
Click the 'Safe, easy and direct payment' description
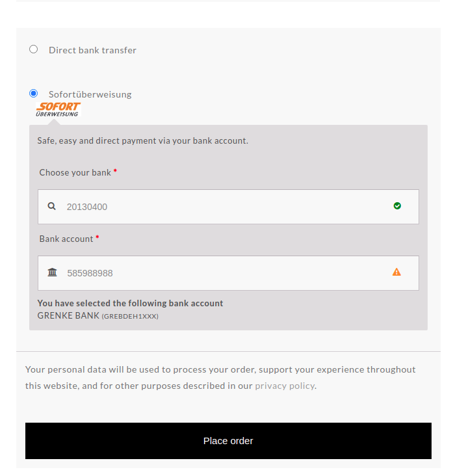[x=142, y=140]
